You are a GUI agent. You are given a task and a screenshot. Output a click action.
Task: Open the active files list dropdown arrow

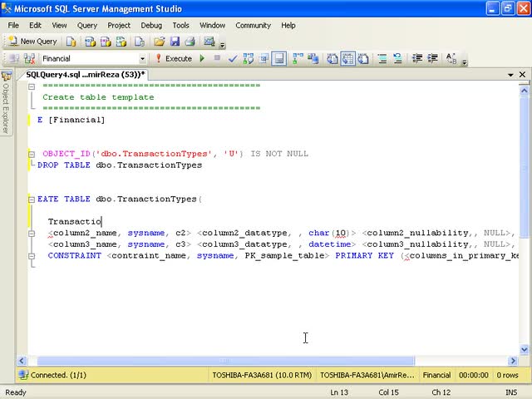[x=511, y=75]
